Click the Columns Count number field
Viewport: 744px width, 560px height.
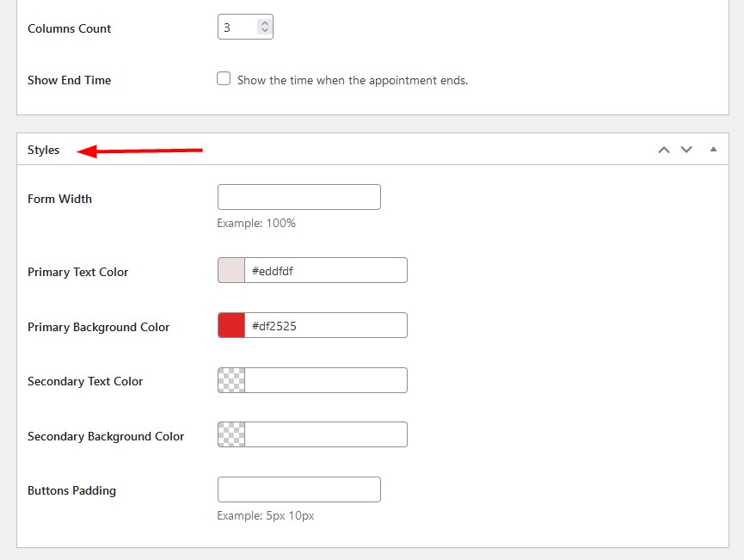pos(245,27)
